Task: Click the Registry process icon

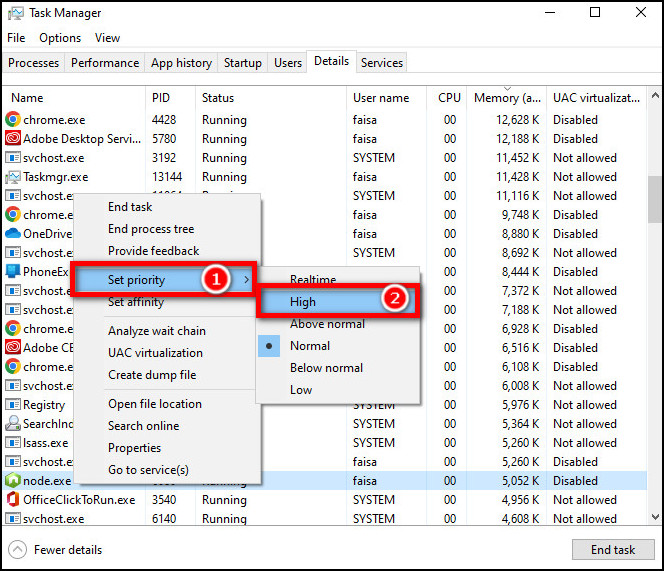Action: 13,405
